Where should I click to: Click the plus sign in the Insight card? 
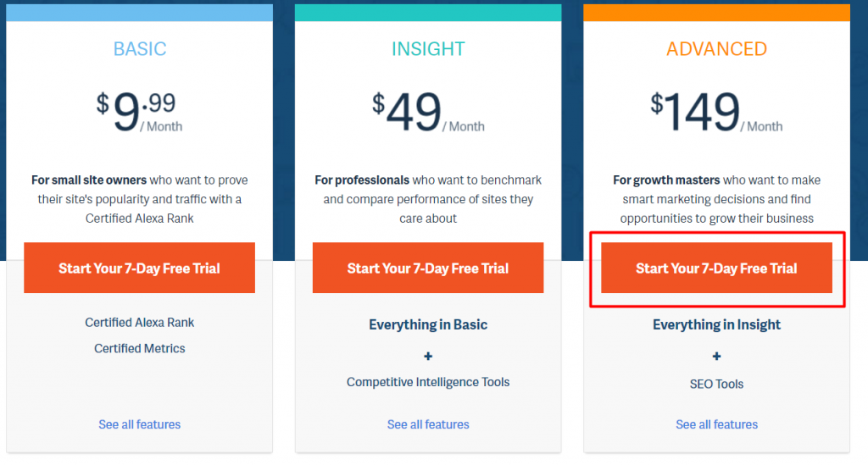point(428,356)
